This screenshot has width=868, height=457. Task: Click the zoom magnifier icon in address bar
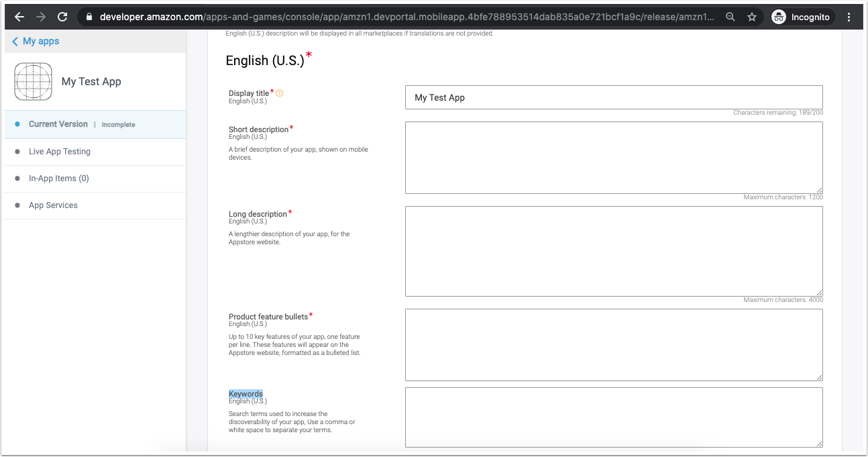coord(730,17)
